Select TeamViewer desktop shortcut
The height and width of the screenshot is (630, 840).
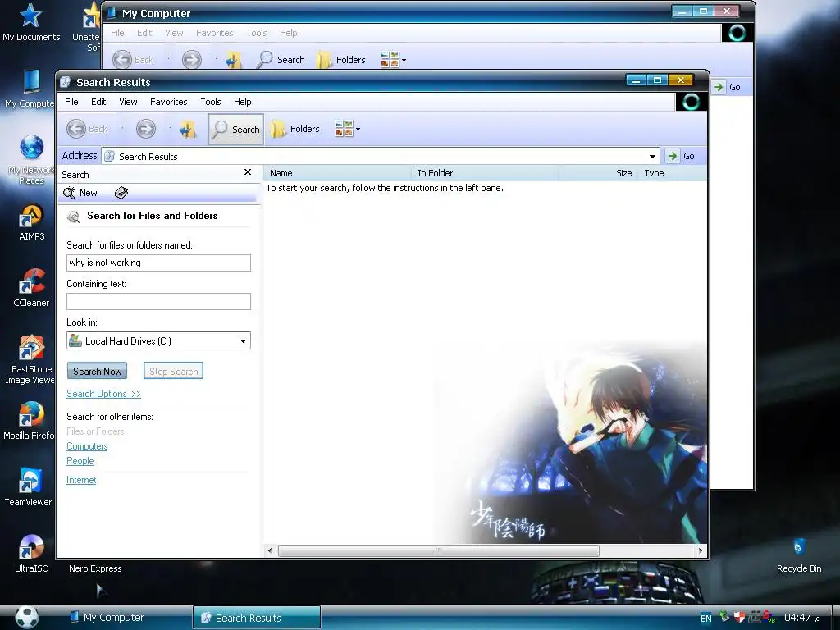coord(29,487)
